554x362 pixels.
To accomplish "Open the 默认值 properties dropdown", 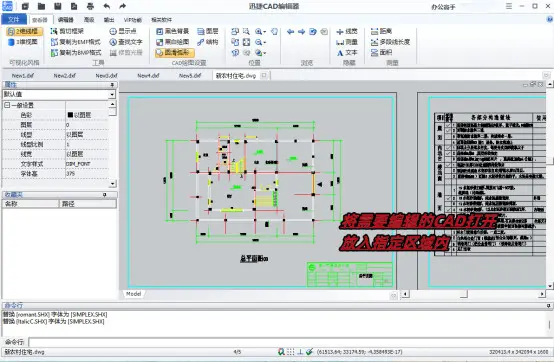I will point(112,94).
